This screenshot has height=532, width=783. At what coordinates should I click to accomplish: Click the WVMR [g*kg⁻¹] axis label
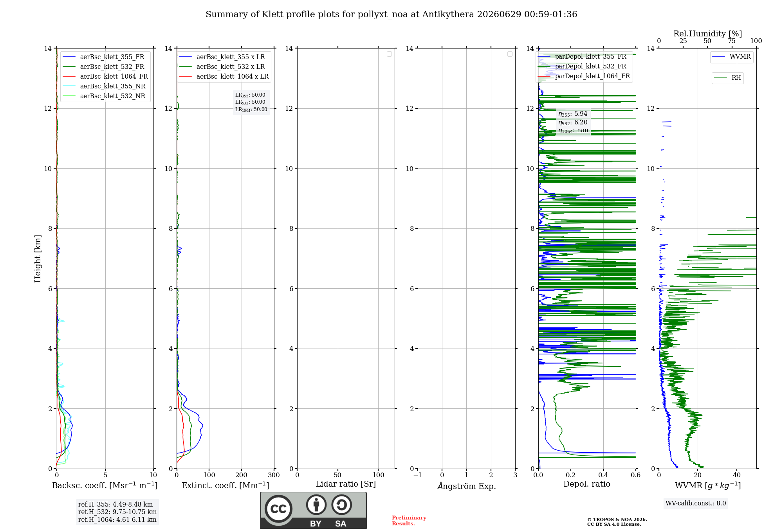708,485
